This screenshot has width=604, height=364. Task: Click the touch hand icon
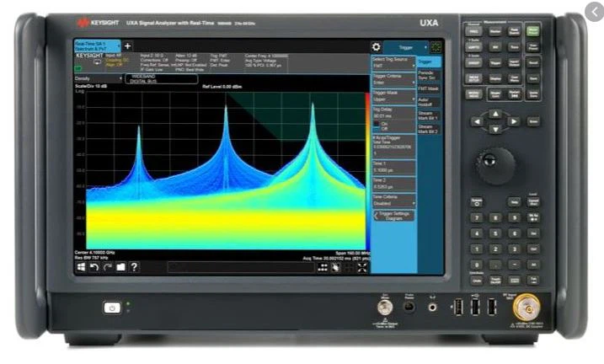click(335, 268)
